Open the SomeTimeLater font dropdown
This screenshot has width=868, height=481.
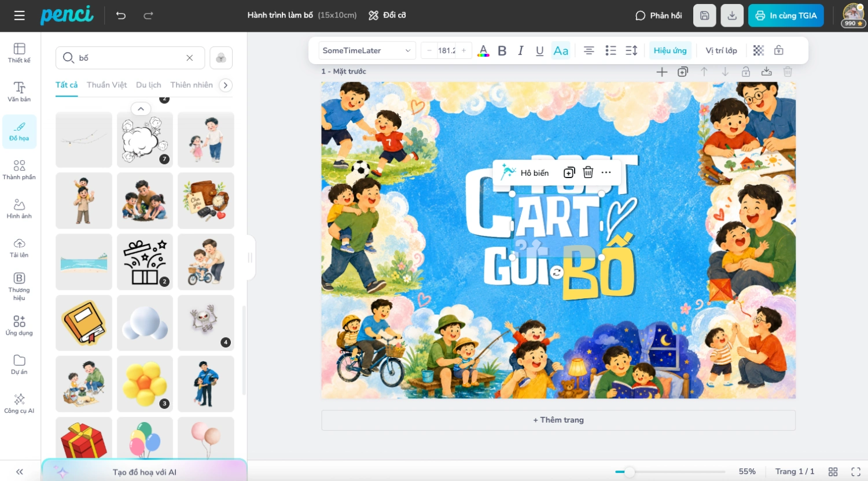click(367, 50)
